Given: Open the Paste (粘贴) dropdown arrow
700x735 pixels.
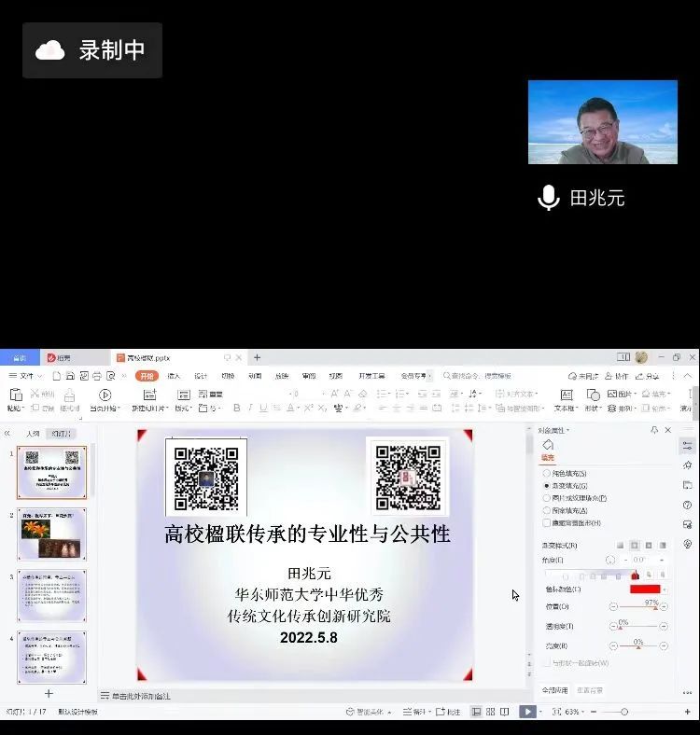Looking at the screenshot, I should [22, 409].
